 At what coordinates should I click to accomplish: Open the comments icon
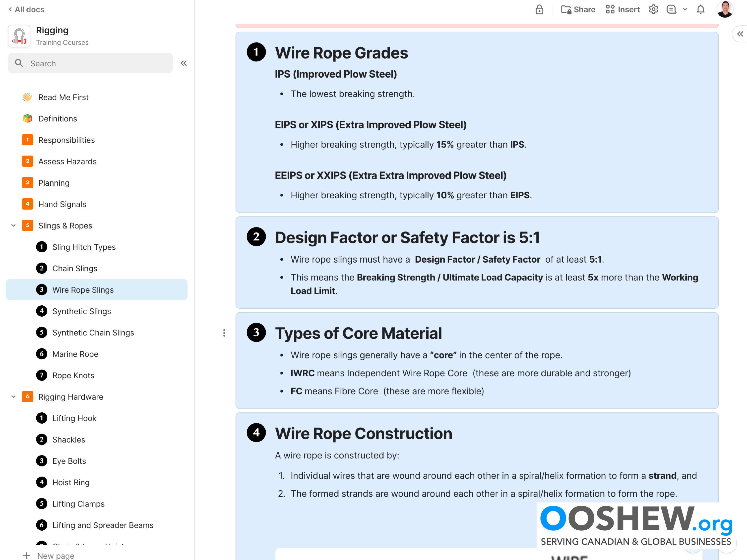[671, 9]
